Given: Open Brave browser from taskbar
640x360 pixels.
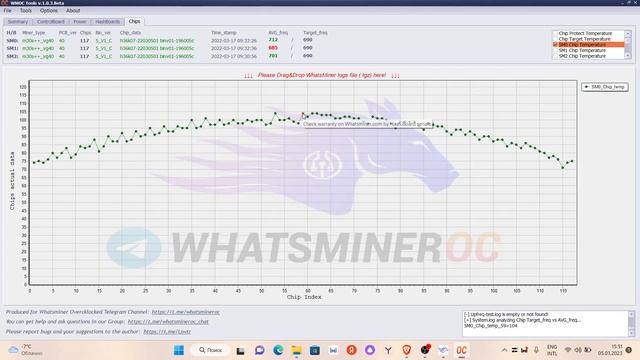Looking at the screenshot, I should point(407,350).
